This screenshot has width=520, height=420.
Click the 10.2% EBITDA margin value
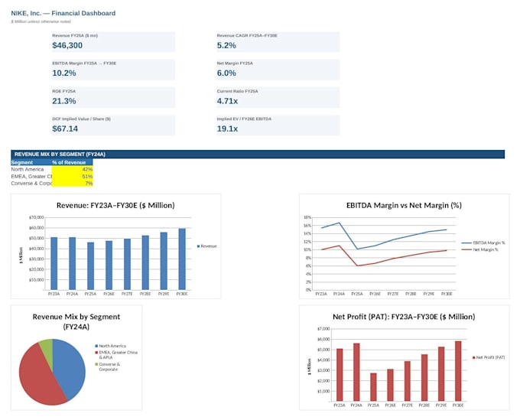[x=64, y=73]
